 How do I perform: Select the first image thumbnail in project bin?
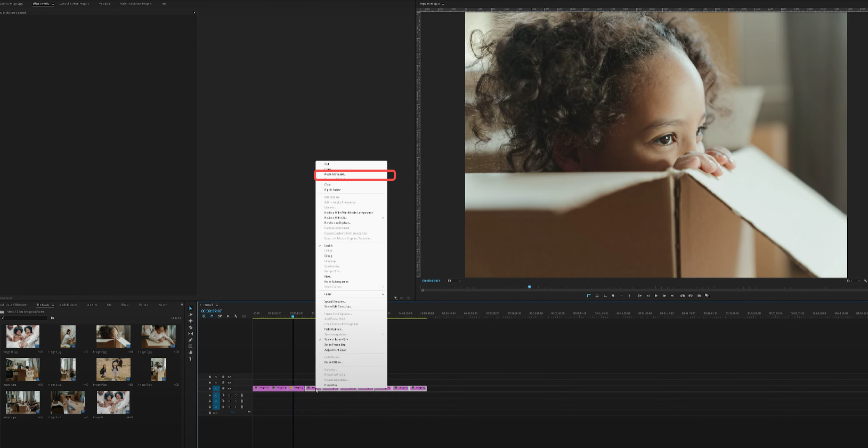pyautogui.click(x=22, y=337)
